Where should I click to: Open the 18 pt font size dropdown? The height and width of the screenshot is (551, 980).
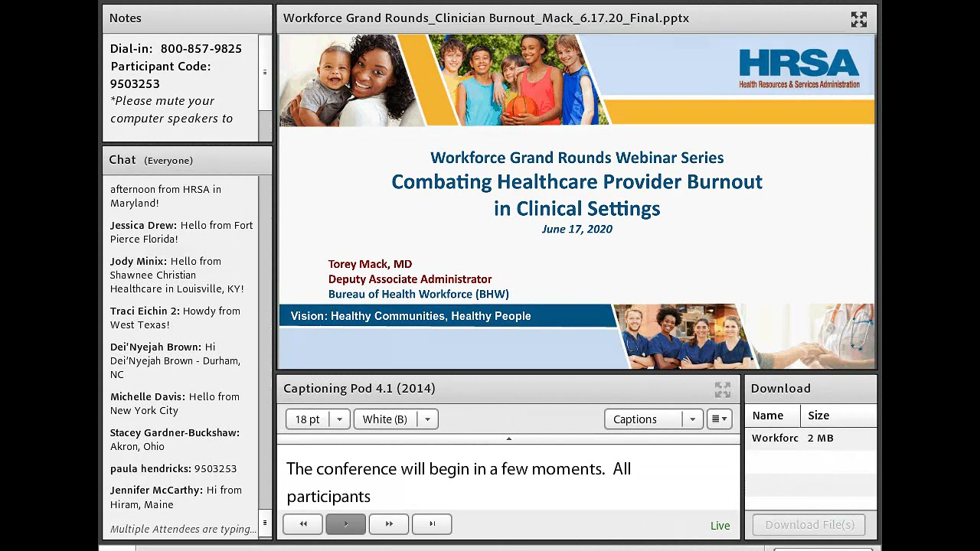click(x=318, y=419)
